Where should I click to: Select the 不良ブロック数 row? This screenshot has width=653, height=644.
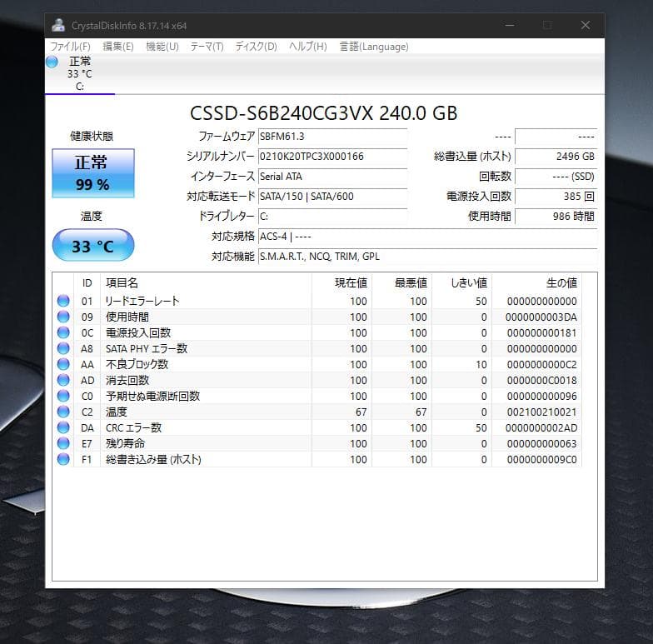click(317, 364)
